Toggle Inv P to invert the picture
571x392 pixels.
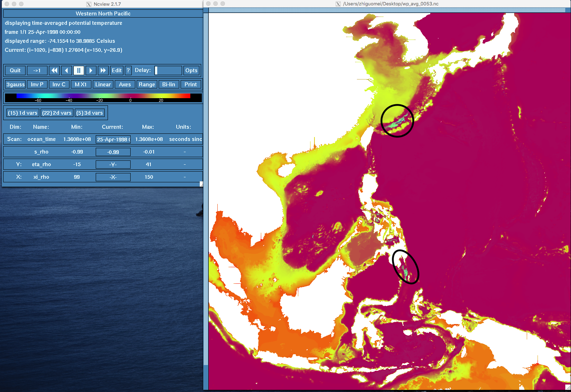pos(37,85)
